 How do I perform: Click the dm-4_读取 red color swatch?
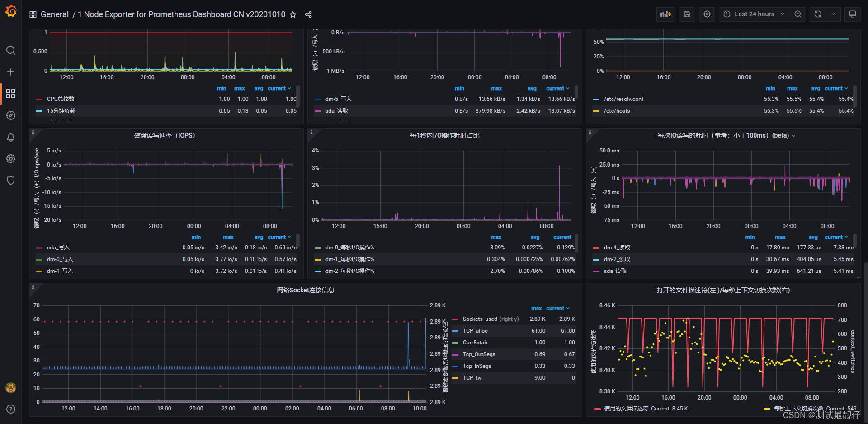[x=596, y=248]
